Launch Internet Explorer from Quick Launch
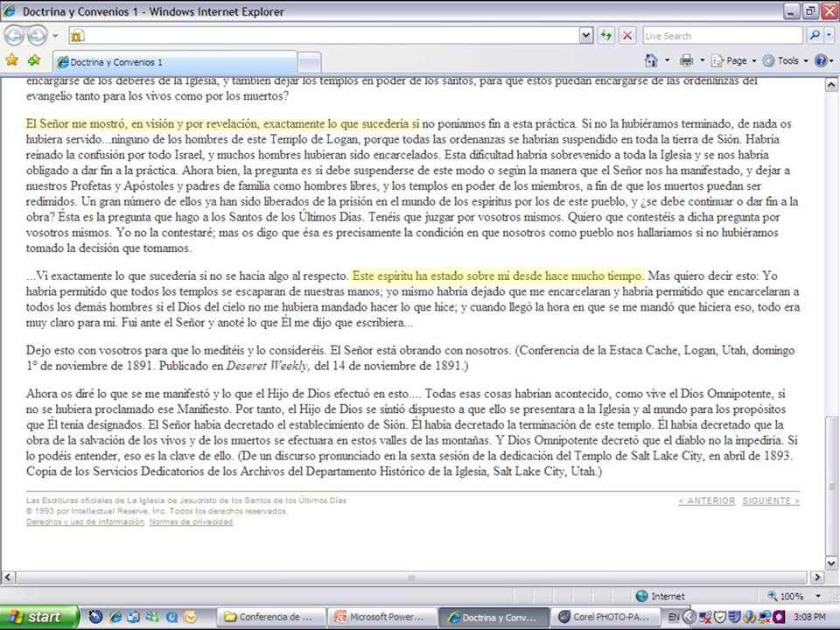Viewport: 840px width, 630px height. 115,617
